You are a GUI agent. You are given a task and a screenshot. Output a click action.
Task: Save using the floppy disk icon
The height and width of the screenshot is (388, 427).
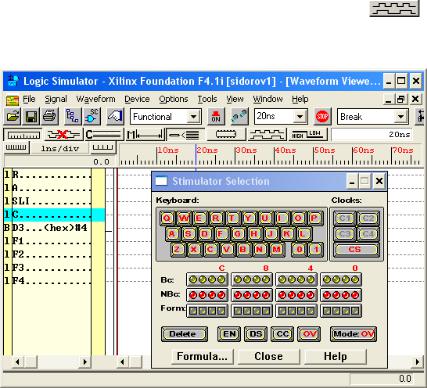(31, 117)
